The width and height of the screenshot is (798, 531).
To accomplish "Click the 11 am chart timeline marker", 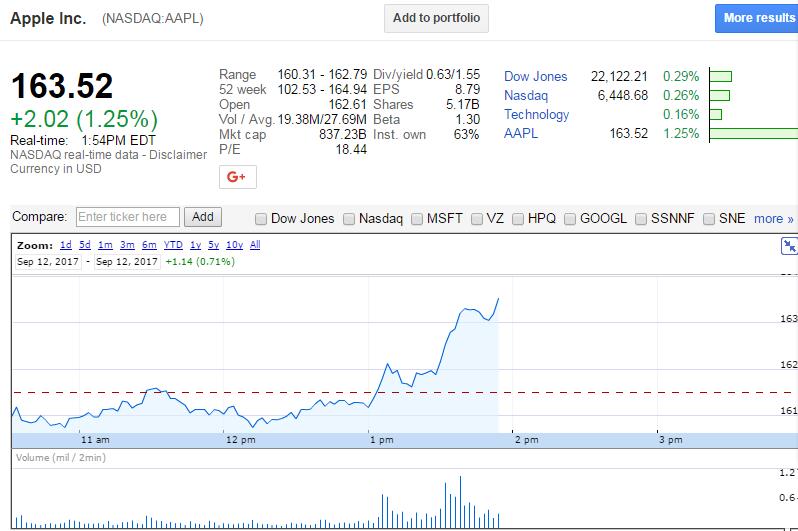I will pyautogui.click(x=95, y=440).
